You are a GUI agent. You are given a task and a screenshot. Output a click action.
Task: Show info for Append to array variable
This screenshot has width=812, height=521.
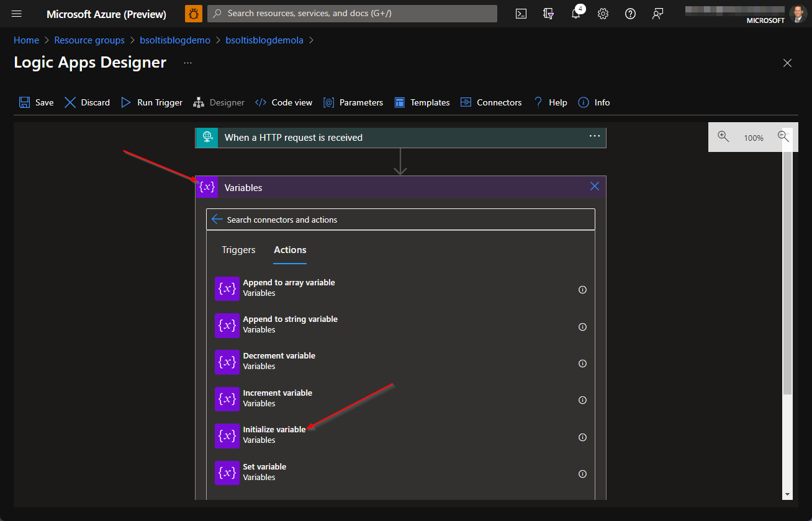582,290
